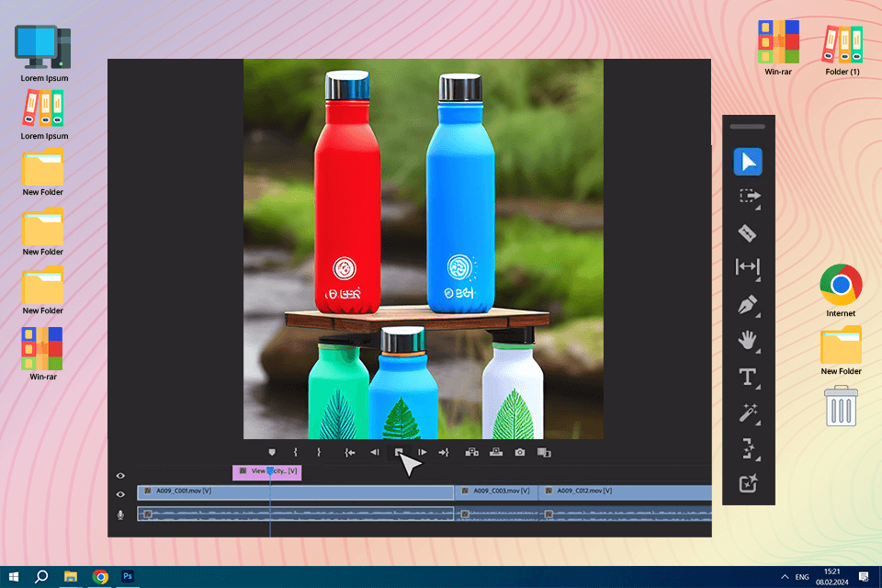Select the audio waveform under A009_C001.mov
Screen dimensions: 882x588
coord(295,514)
